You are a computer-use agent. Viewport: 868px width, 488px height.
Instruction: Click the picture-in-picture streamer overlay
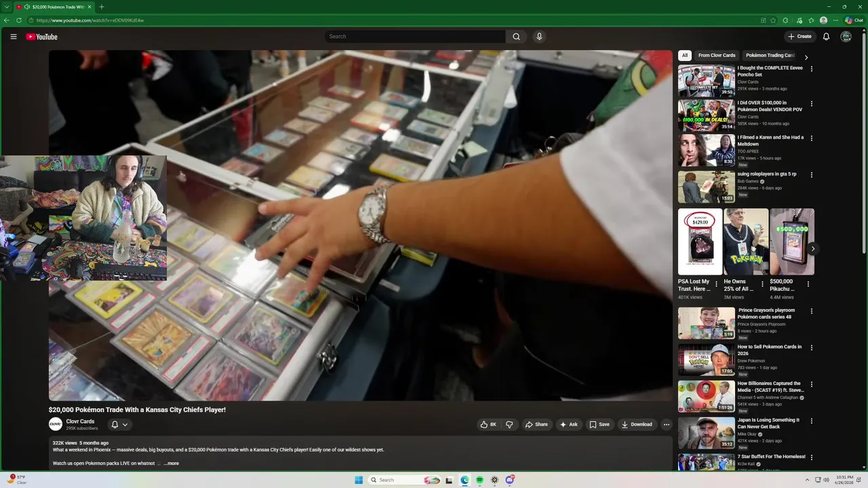tap(83, 218)
